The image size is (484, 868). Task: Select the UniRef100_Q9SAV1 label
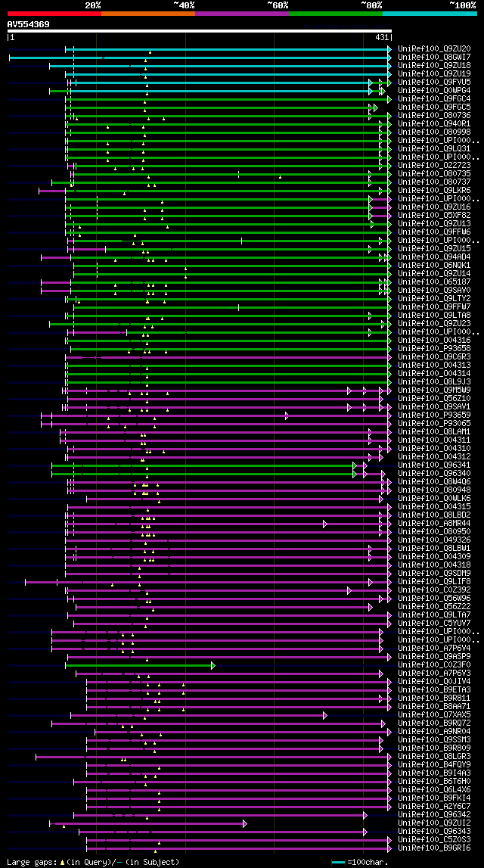pyautogui.click(x=434, y=407)
